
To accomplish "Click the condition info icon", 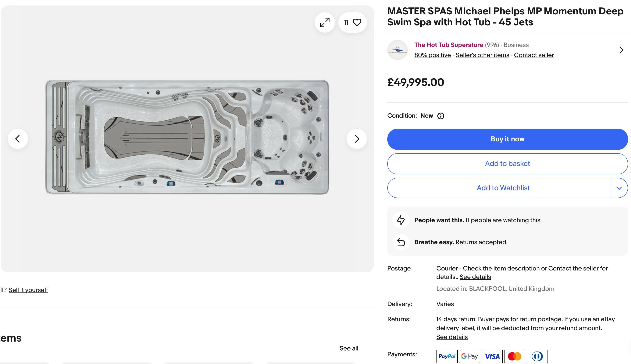I will [x=441, y=116].
